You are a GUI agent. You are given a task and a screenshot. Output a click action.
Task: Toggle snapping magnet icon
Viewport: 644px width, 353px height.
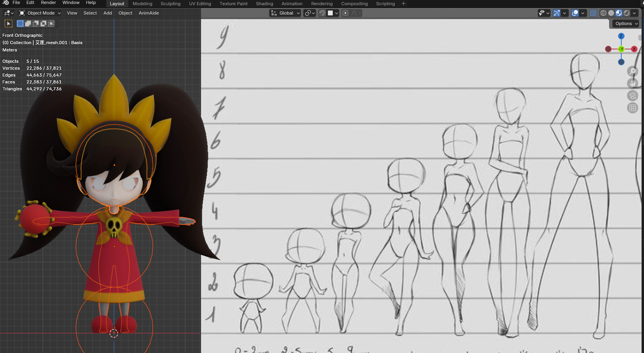322,13
